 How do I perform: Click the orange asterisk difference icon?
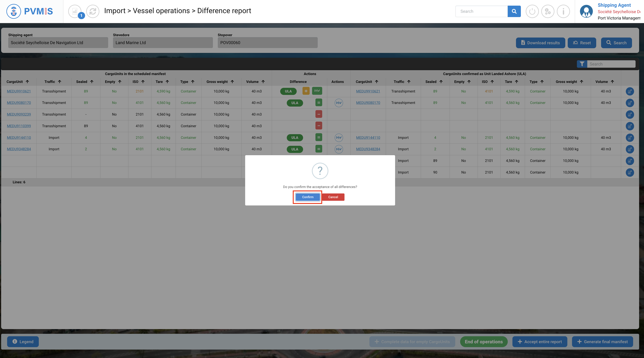tap(306, 91)
